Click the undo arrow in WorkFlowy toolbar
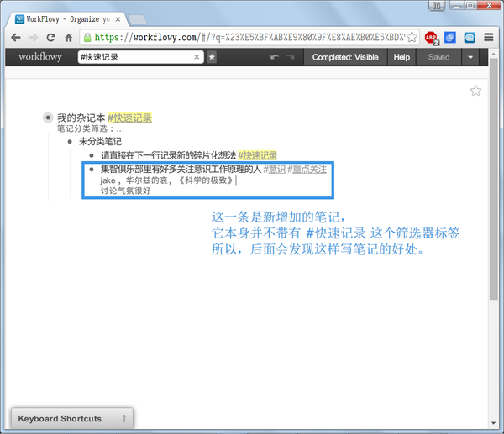The height and width of the screenshot is (434, 504). coord(275,57)
